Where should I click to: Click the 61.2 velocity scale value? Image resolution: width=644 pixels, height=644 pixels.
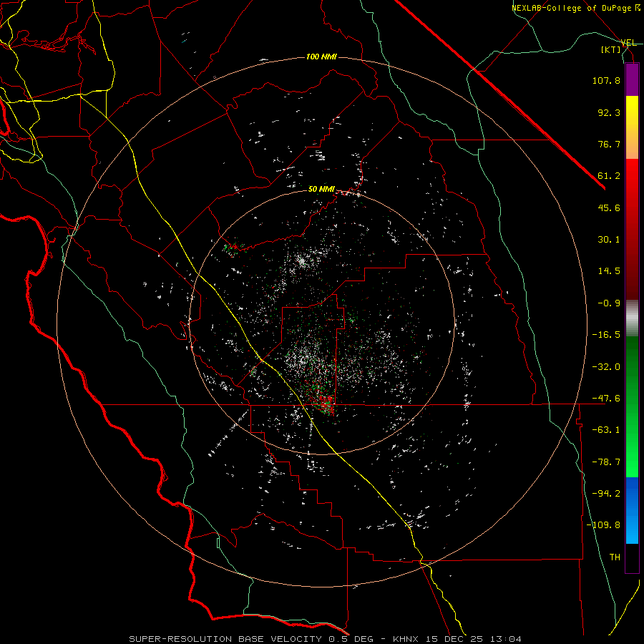(x=609, y=176)
